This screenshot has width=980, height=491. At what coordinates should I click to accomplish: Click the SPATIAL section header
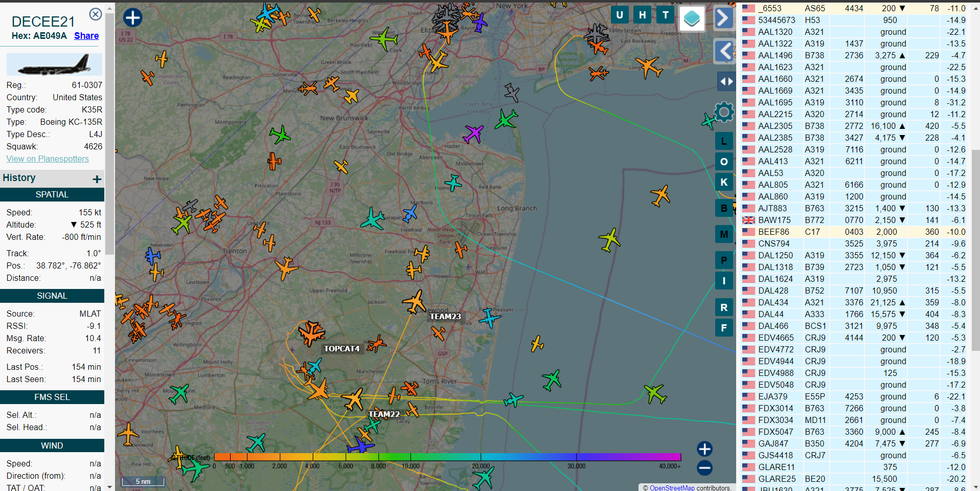[52, 194]
